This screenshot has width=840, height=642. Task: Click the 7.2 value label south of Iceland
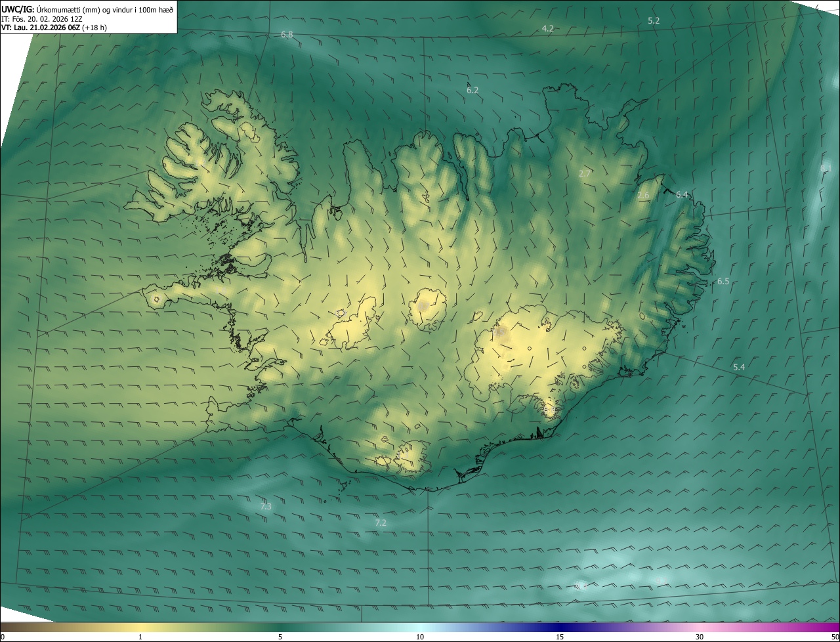(381, 523)
